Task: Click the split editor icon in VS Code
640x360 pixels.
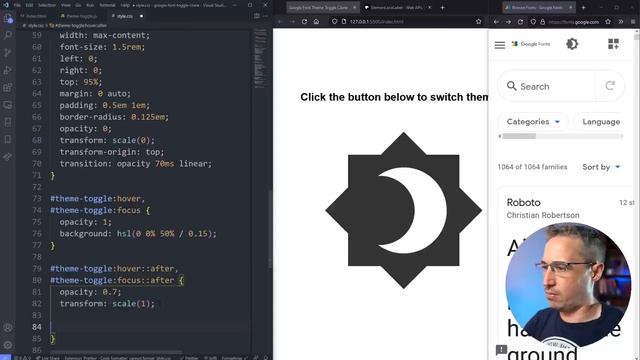Action: coord(257,16)
